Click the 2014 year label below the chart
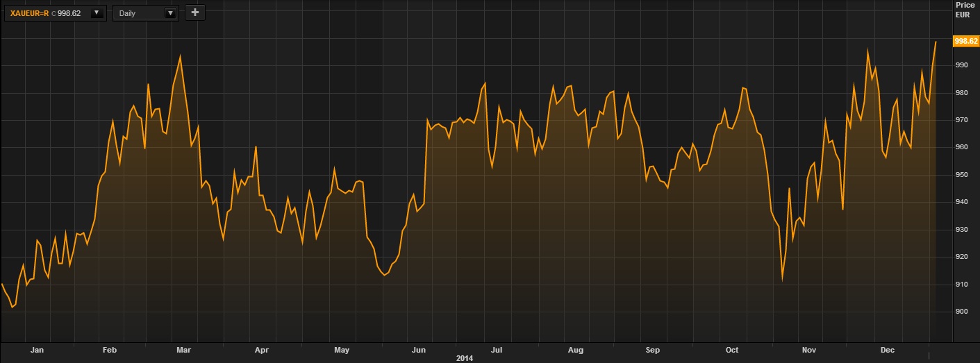The width and height of the screenshot is (980, 363). [464, 358]
